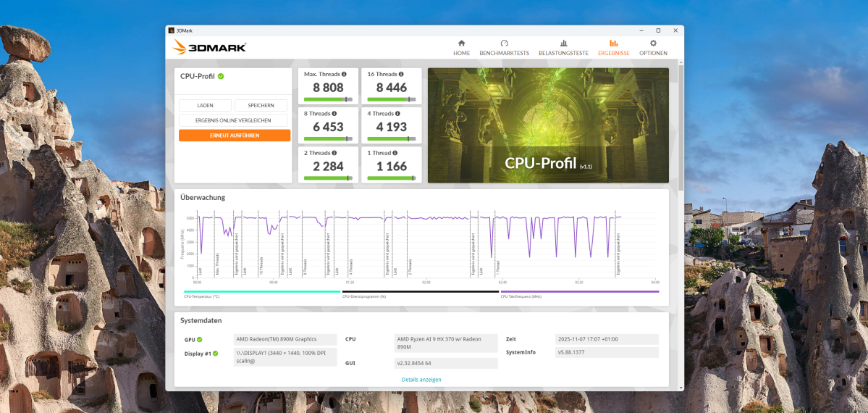This screenshot has width=868, height=413.
Task: Click the Max. Threads score bar
Action: 328,99
